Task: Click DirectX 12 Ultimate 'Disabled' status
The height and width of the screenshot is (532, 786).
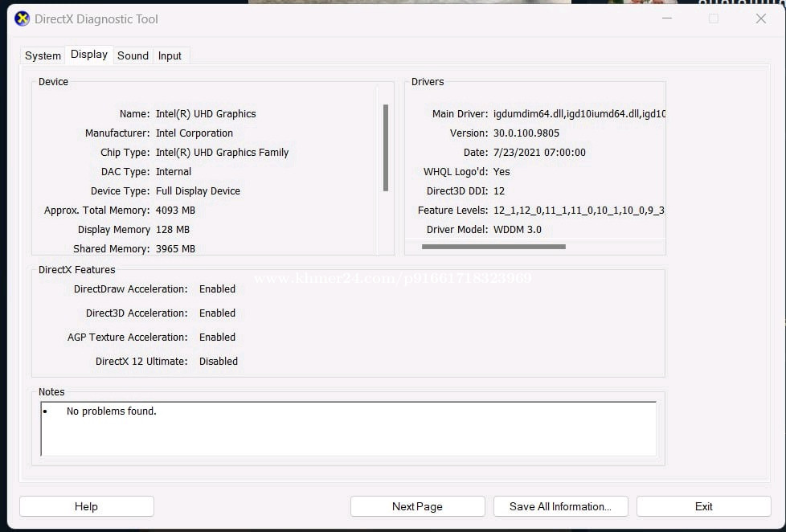Action: (x=219, y=361)
